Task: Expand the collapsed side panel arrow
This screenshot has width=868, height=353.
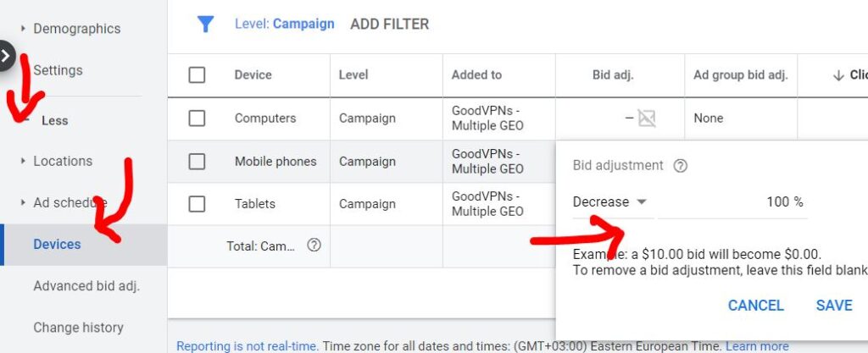Action: pyautogui.click(x=7, y=57)
